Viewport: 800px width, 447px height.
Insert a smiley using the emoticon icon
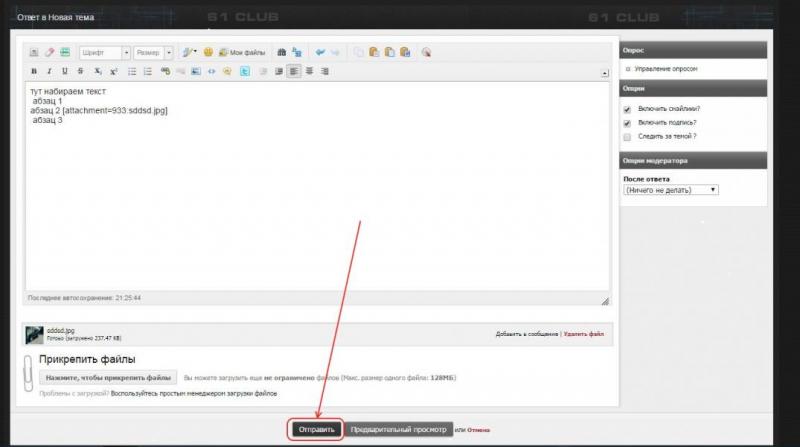[209, 52]
